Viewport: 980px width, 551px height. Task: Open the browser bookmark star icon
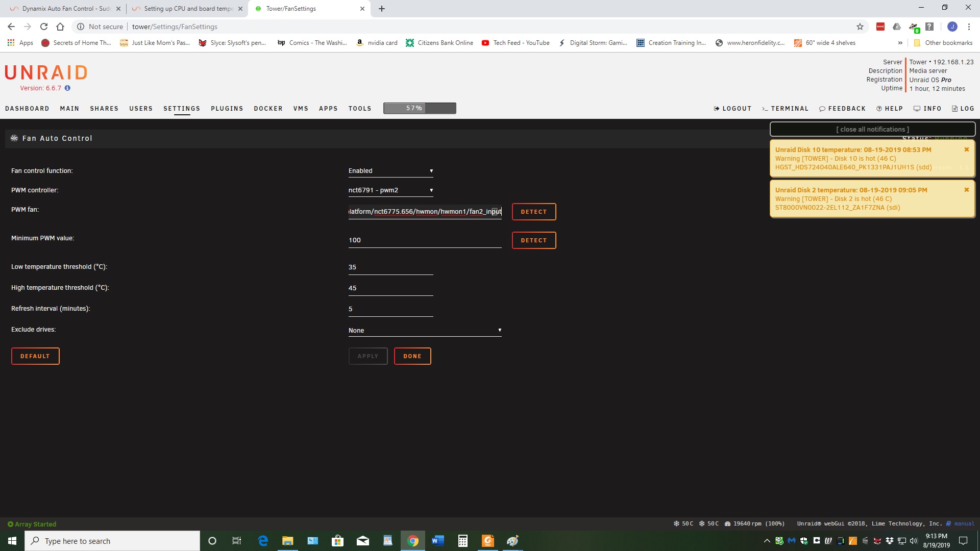tap(860, 27)
